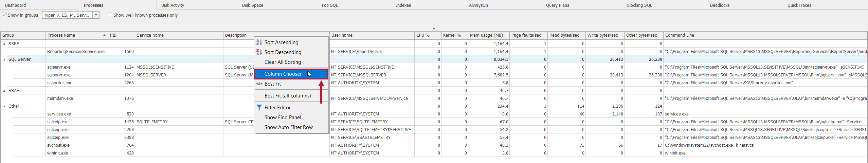Switch to the Dashboard tab
This screenshot has height=163, width=868.
coord(16,5)
